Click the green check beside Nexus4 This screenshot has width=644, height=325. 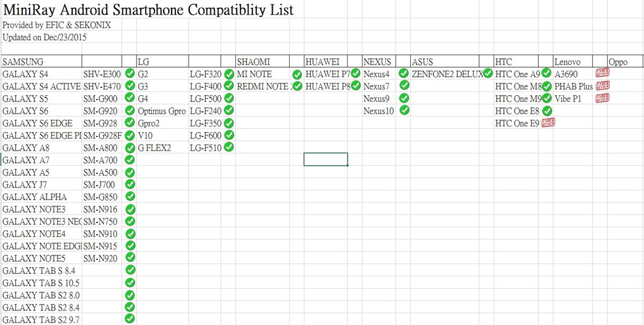pos(404,74)
